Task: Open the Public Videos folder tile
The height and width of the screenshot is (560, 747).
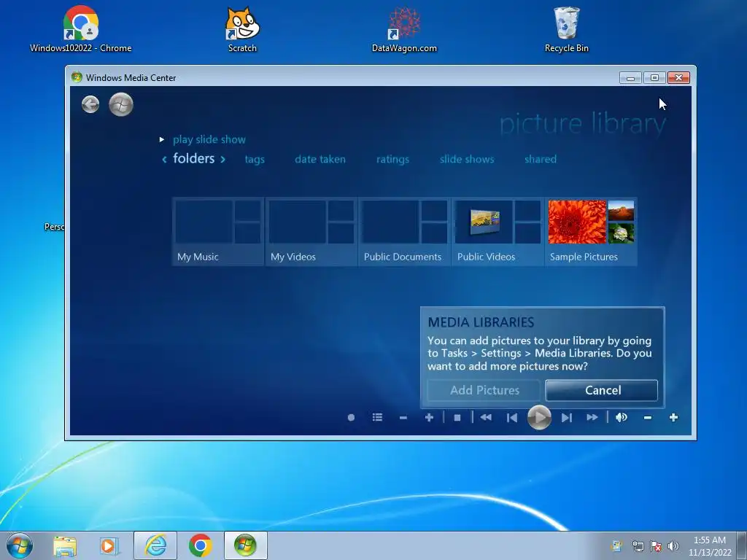Action: point(498,231)
